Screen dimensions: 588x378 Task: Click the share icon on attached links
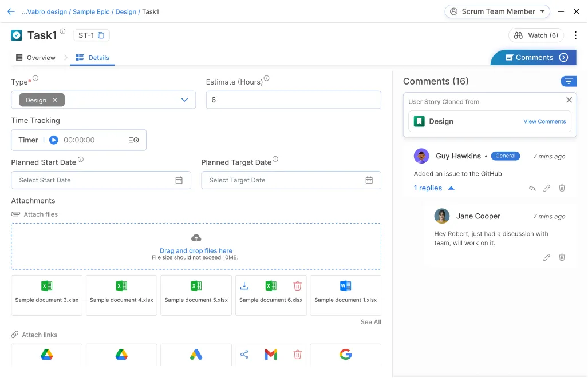point(244,354)
